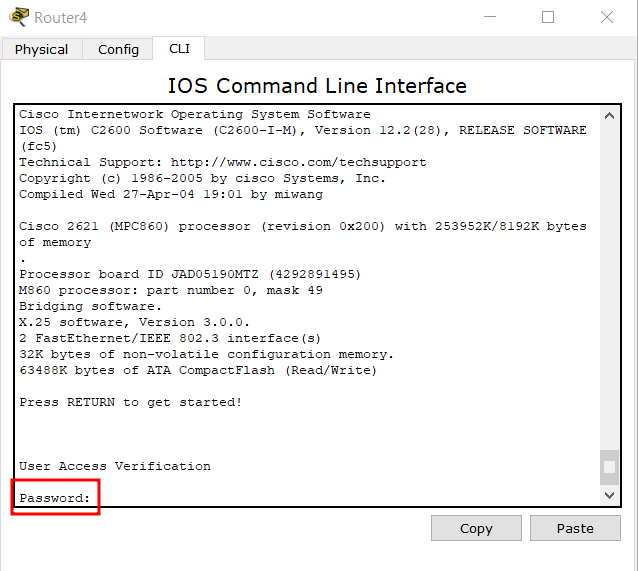The width and height of the screenshot is (638, 571).
Task: Click the Password: prompt line
Action: point(55,498)
